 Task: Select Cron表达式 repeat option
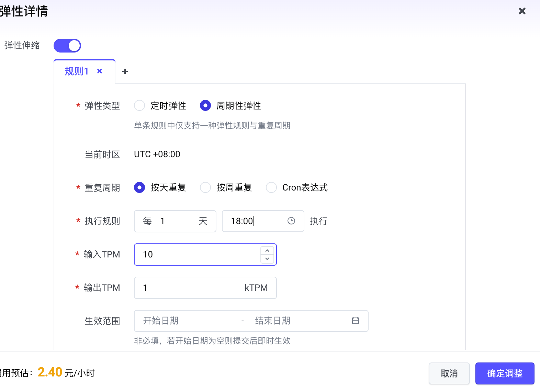point(271,187)
